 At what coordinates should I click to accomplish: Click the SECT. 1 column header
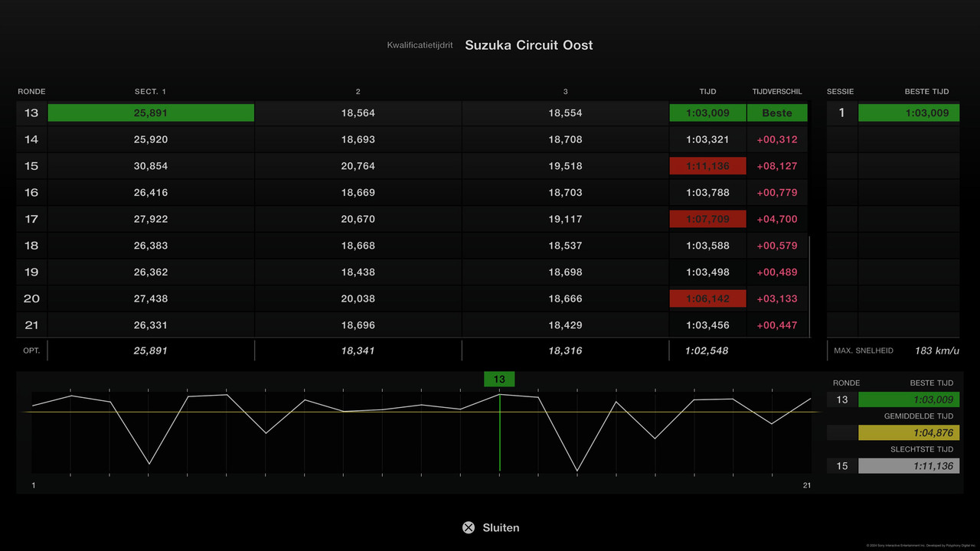pyautogui.click(x=150, y=92)
